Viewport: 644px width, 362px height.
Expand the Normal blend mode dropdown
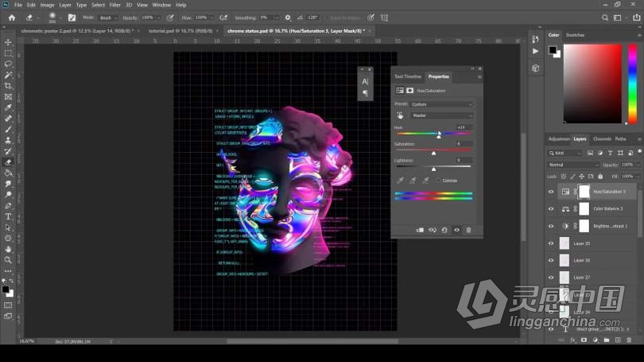click(572, 165)
